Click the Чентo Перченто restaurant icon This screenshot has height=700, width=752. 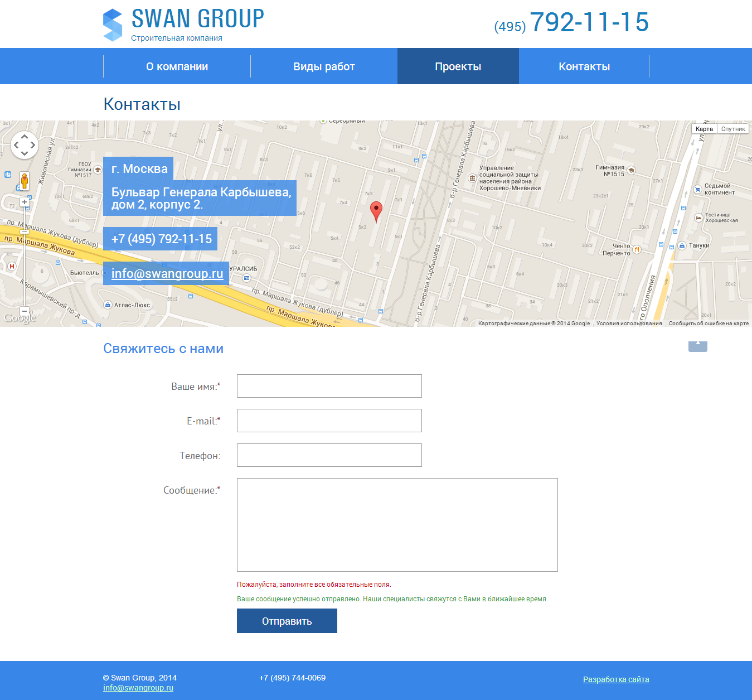637,249
